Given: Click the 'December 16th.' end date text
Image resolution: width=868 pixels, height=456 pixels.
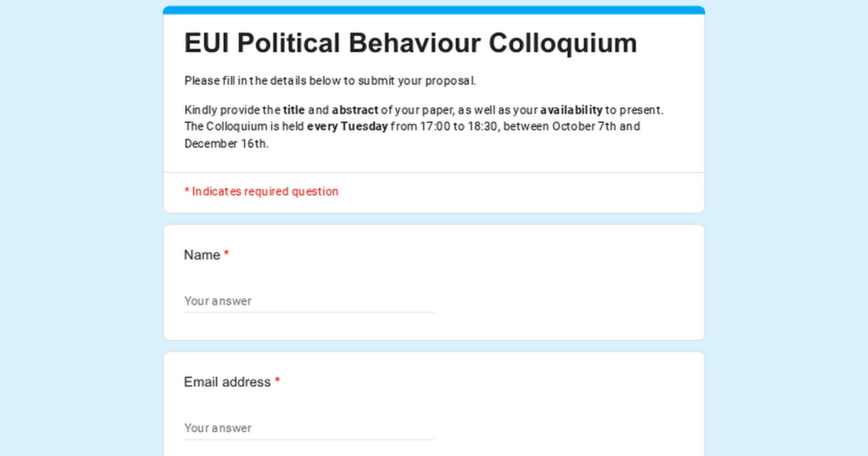Looking at the screenshot, I should tap(226, 144).
